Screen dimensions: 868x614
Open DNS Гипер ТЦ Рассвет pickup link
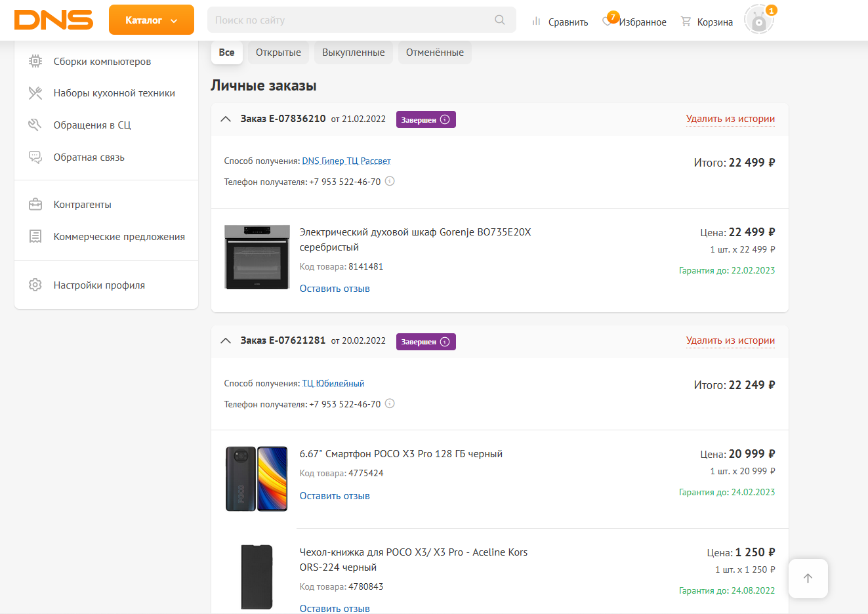[x=346, y=161]
